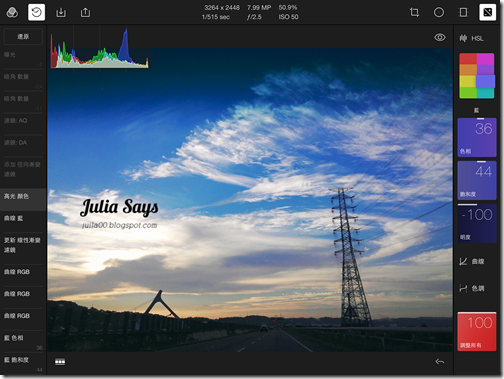Click the 7.99 MP resolution text
Viewport: 504px width, 379px height.
pyautogui.click(x=259, y=7)
